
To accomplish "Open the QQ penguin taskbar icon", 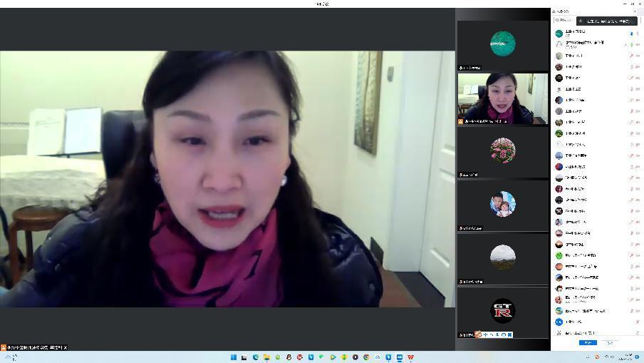I will 289,357.
